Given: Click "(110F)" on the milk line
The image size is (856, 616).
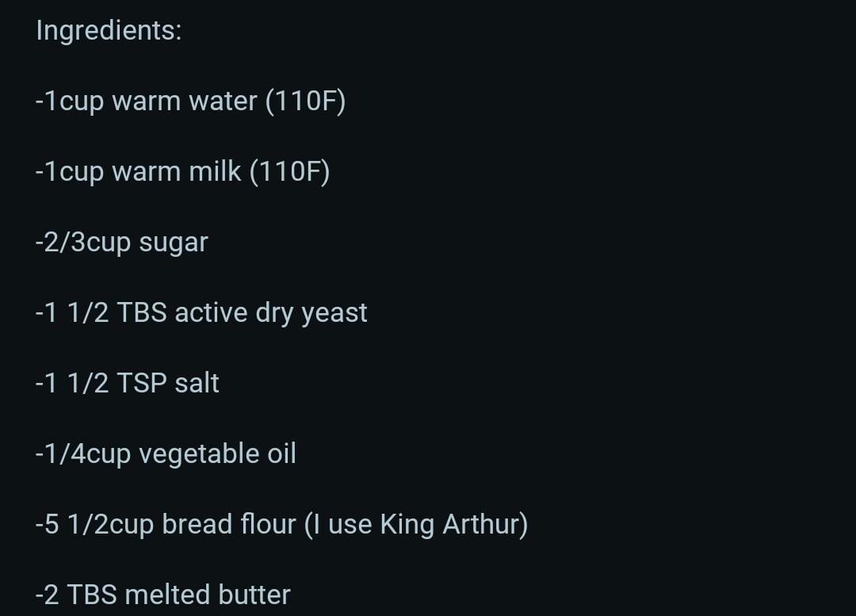Looking at the screenshot, I should 289,172.
